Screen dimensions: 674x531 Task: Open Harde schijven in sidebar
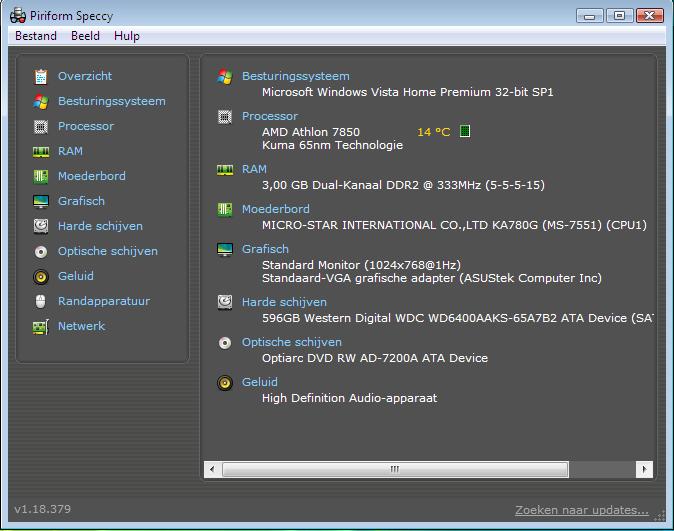100,226
